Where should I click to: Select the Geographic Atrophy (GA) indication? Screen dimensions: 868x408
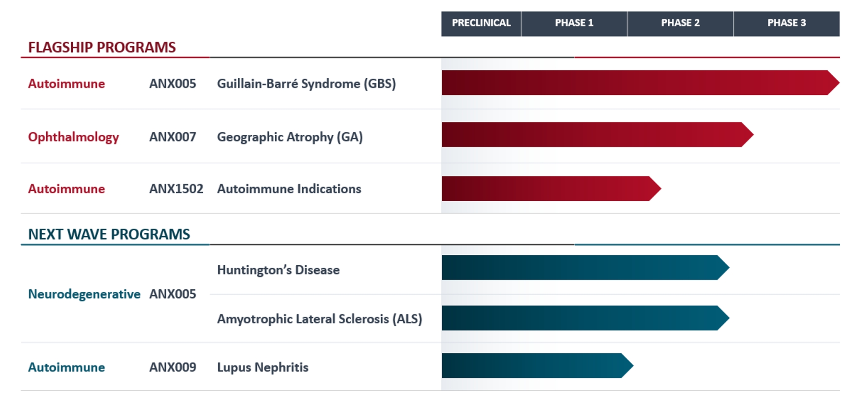(289, 137)
